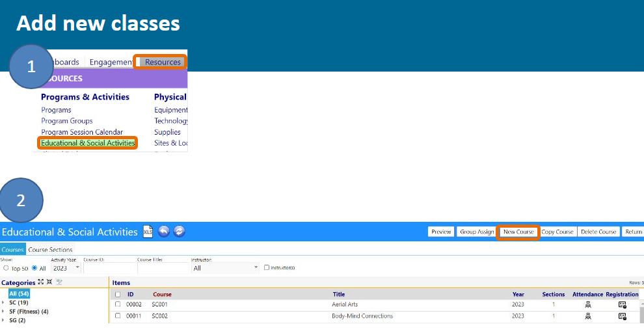This screenshot has height=335, width=644.
Task: Click the Aerial Arts title cell
Action: point(345,304)
